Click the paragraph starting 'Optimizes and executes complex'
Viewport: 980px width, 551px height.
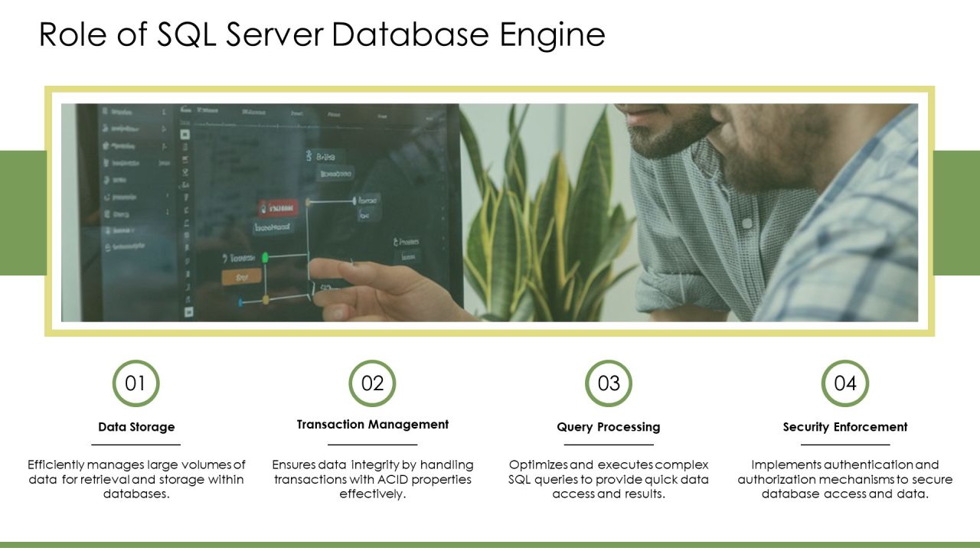609,479
